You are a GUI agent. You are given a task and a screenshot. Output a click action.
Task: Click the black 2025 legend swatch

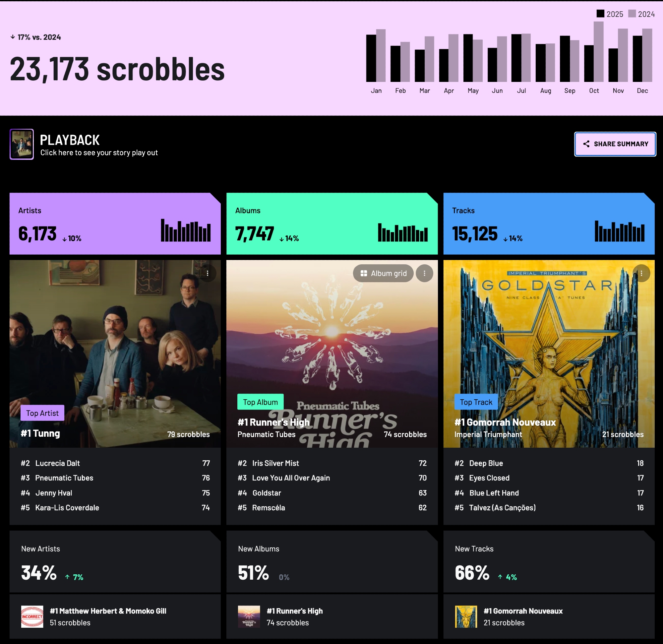pos(600,14)
